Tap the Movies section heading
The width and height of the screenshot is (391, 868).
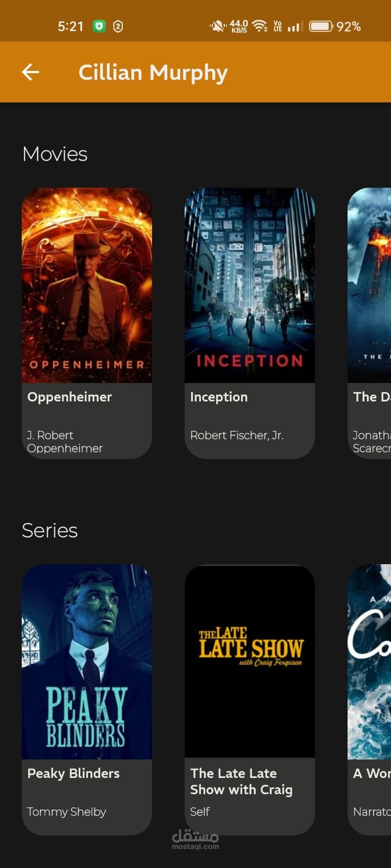click(55, 154)
